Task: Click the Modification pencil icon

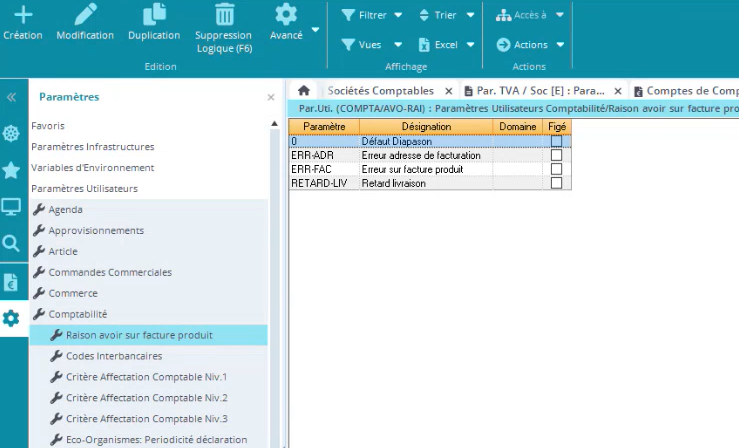Action: coord(85,14)
